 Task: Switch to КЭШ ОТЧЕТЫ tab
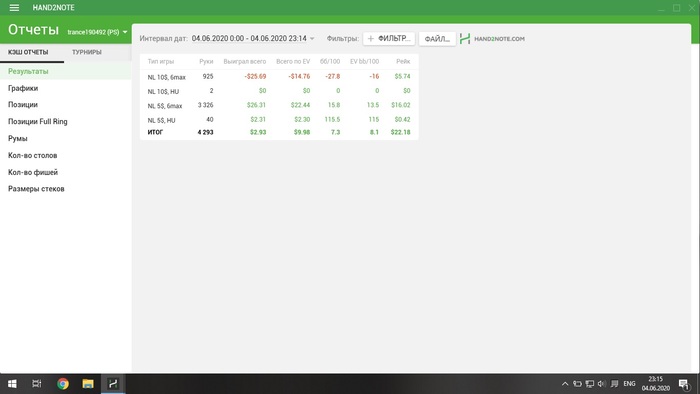(28, 52)
